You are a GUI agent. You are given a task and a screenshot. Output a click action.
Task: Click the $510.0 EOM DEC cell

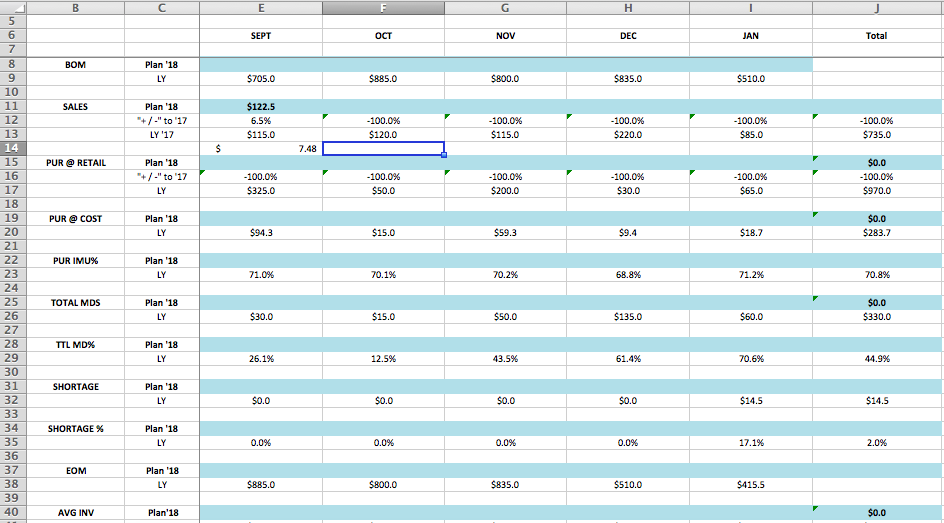click(x=628, y=484)
